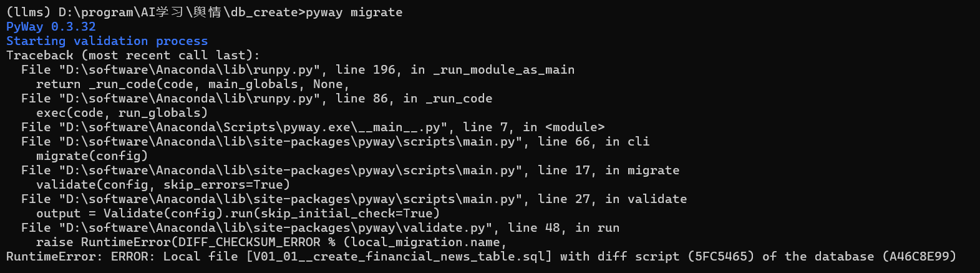Click the 'exec(code, run_globals)' code line

(122, 113)
